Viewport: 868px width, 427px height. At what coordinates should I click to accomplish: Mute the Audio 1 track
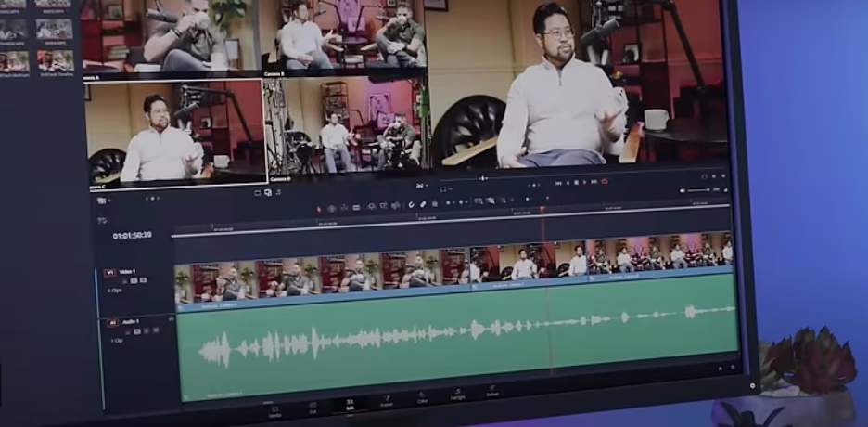tap(156, 330)
